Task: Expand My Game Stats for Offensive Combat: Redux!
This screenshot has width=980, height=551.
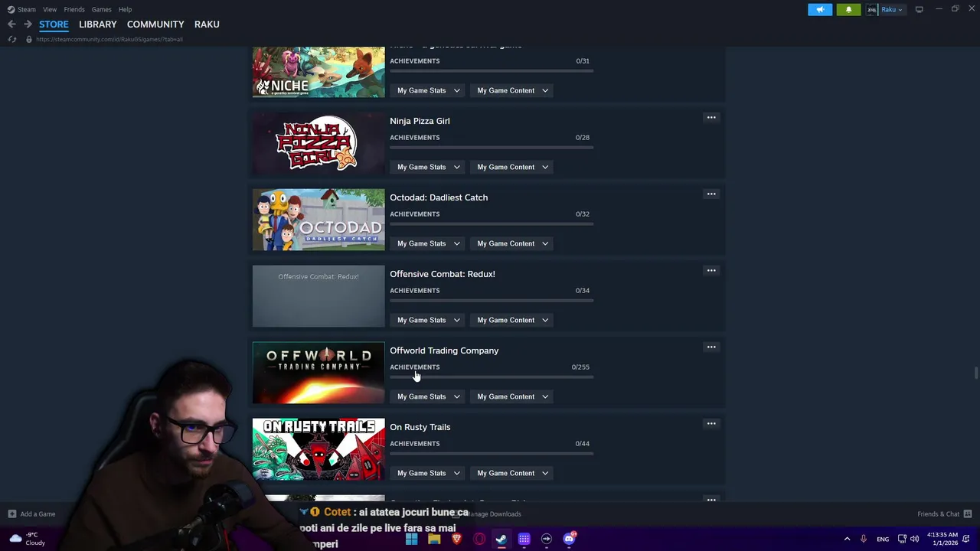Action: point(429,320)
